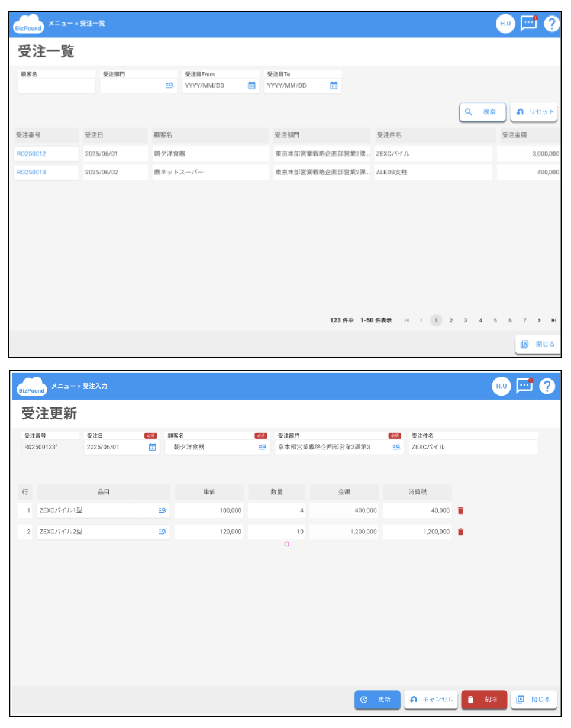Select page 4 in pagination
Viewport: 571px width, 728px height.
tap(480, 321)
